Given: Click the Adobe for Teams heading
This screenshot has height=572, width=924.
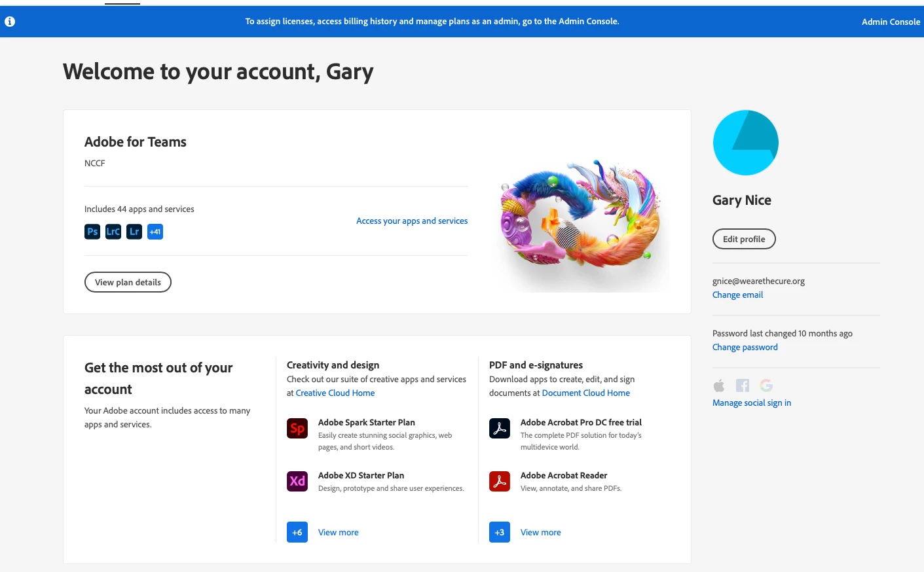Looking at the screenshot, I should tap(136, 142).
